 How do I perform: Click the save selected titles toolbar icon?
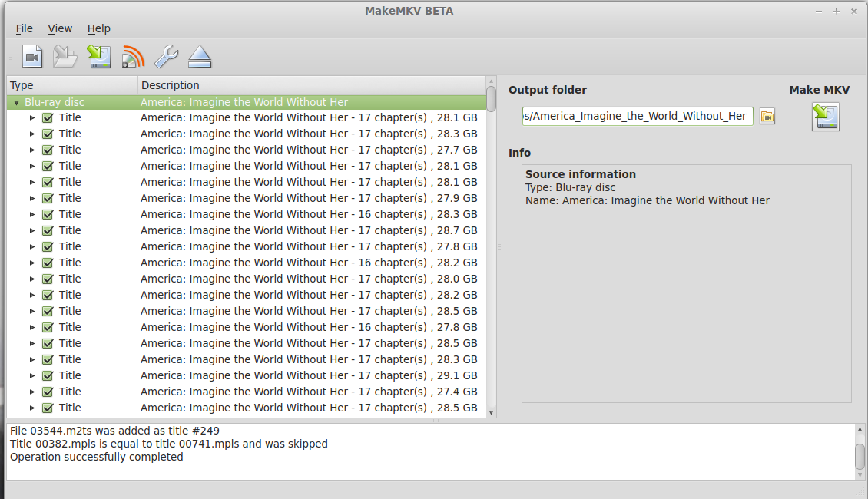[99, 57]
